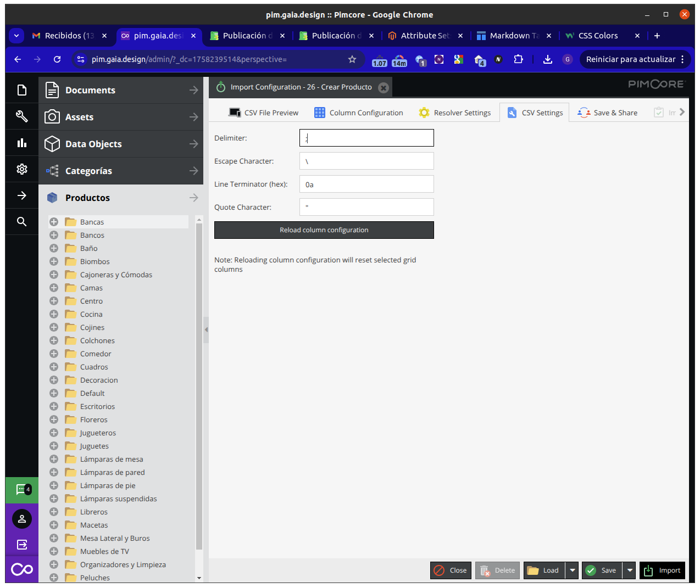700x588 pixels.
Task: Expand the Bancas folder tree node
Action: click(x=54, y=222)
